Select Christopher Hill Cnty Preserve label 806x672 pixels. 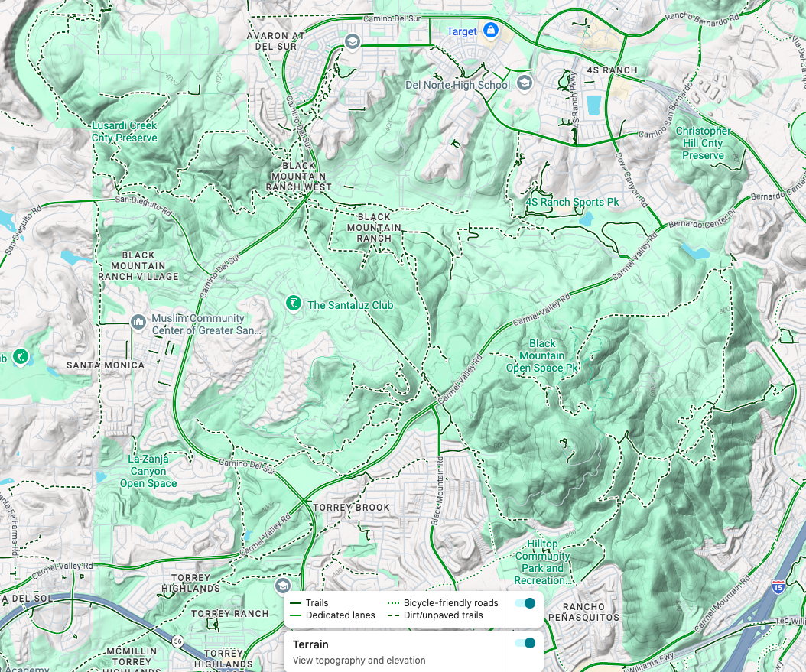(703, 143)
